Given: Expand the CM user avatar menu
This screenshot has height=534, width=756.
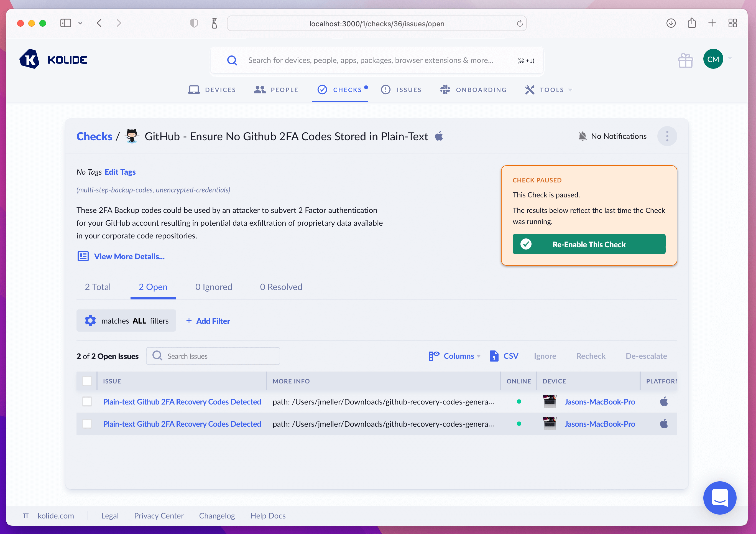Looking at the screenshot, I should 713,59.
